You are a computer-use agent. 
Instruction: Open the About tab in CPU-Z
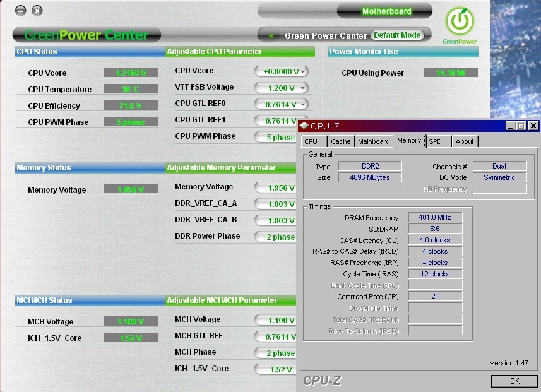click(465, 141)
